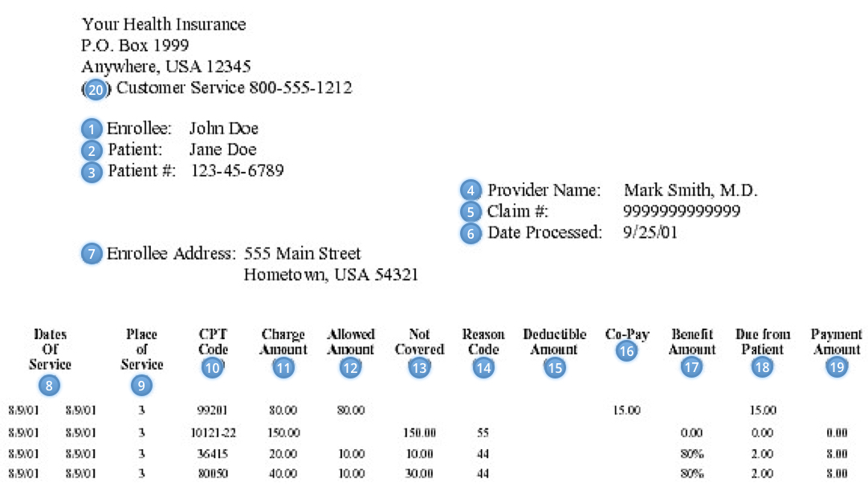
Task: Click marker 7 by Enrollee Address
Action: [92, 254]
